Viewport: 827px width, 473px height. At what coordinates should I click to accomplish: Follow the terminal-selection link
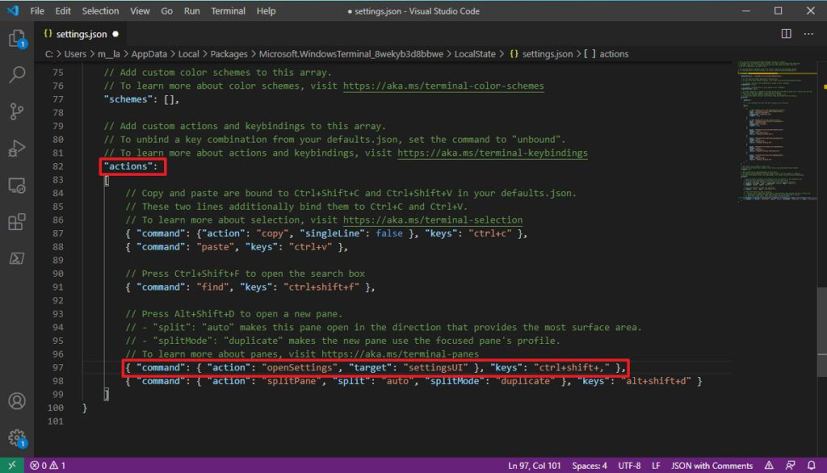(x=432, y=220)
